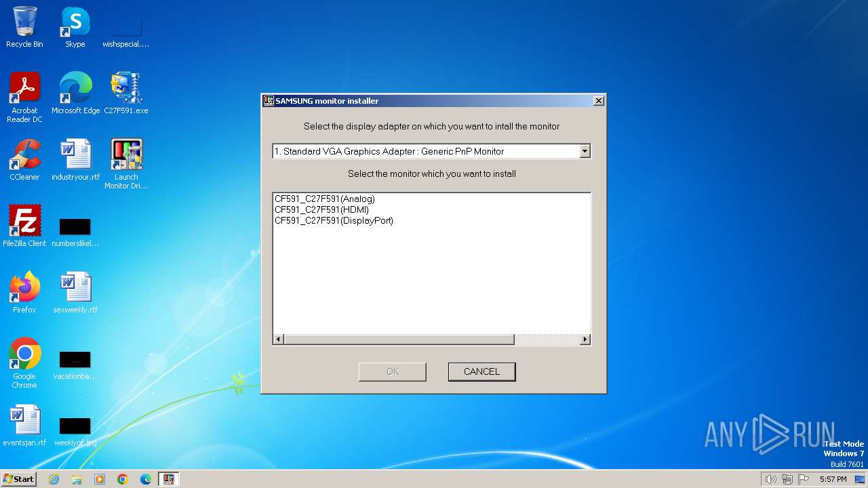
Task: Open media player from taskbar
Action: (100, 479)
